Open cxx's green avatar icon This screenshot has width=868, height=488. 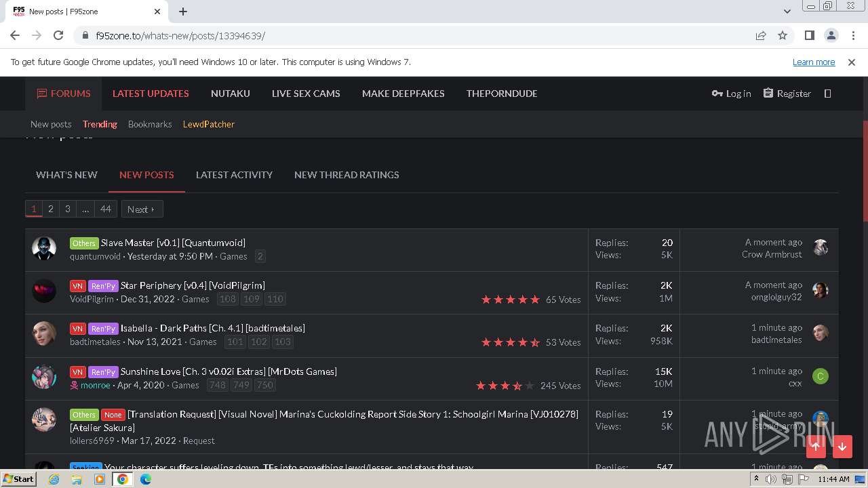821,376
